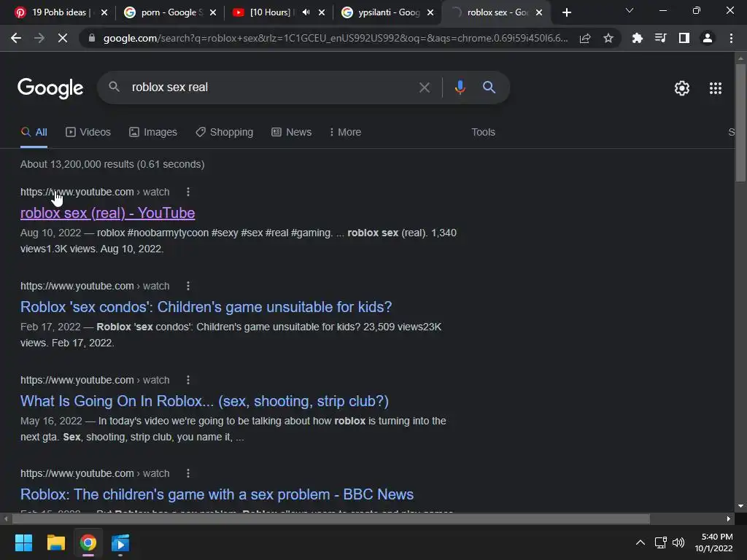Open the Chrome profile icon
This screenshot has height=560, width=747.
click(708, 38)
